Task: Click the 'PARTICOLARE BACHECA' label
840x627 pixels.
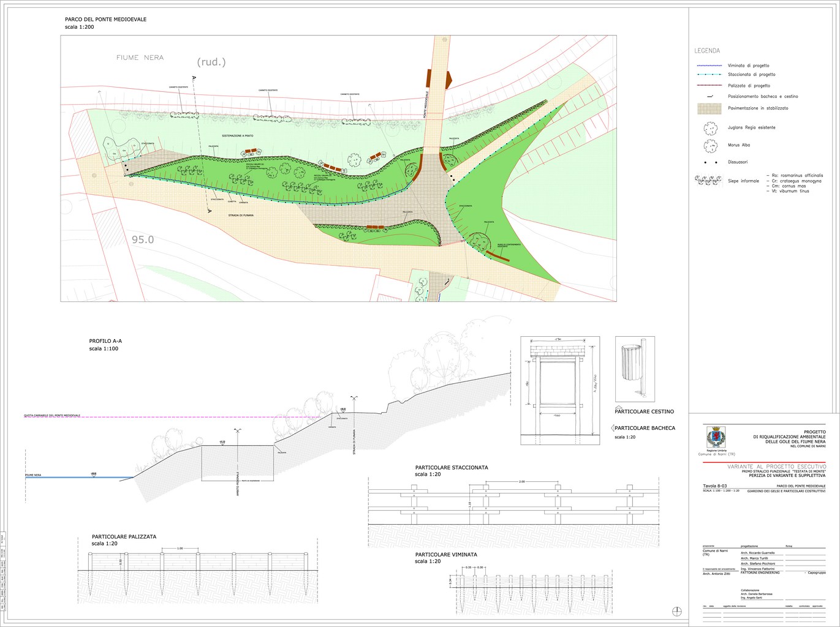Action: (x=645, y=428)
